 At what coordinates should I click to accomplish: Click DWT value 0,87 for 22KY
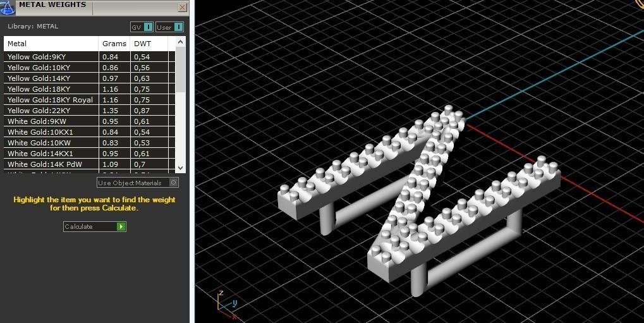142,111
